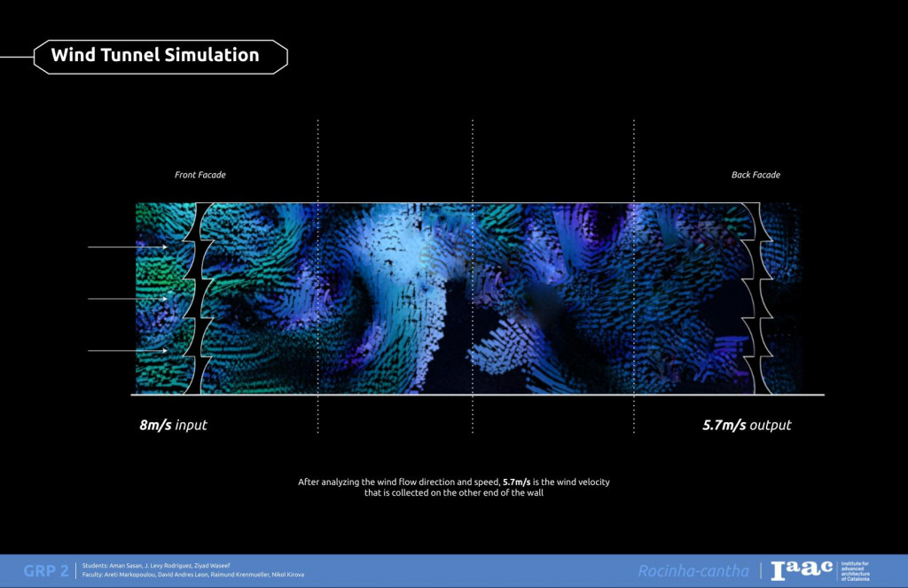
Task: Click the IAAC logo in the footer
Action: pos(802,570)
